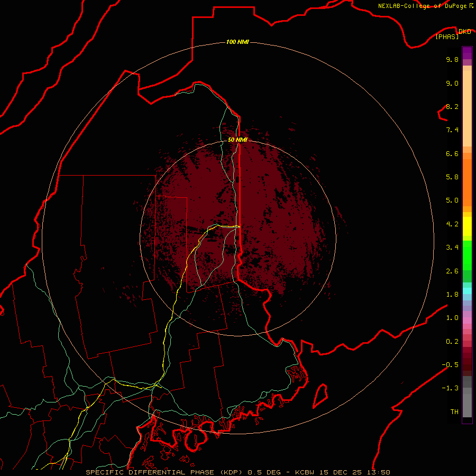Click the [PHAS] units label above color scale
Image resolution: width=476 pixels, height=476 pixels.
click(x=447, y=36)
